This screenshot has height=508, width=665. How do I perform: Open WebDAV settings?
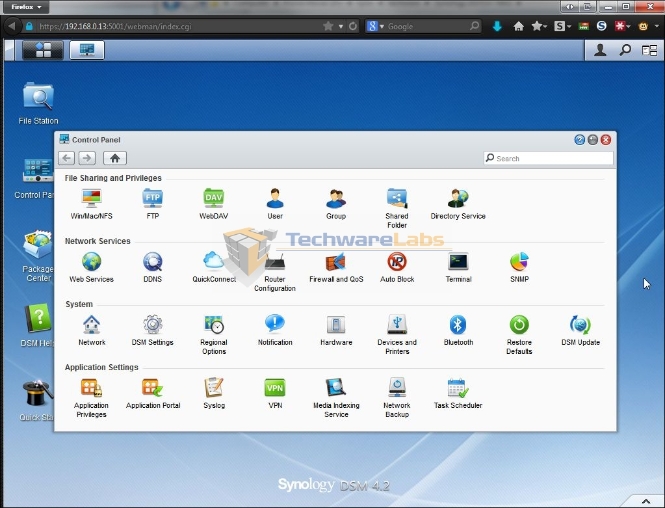point(213,204)
